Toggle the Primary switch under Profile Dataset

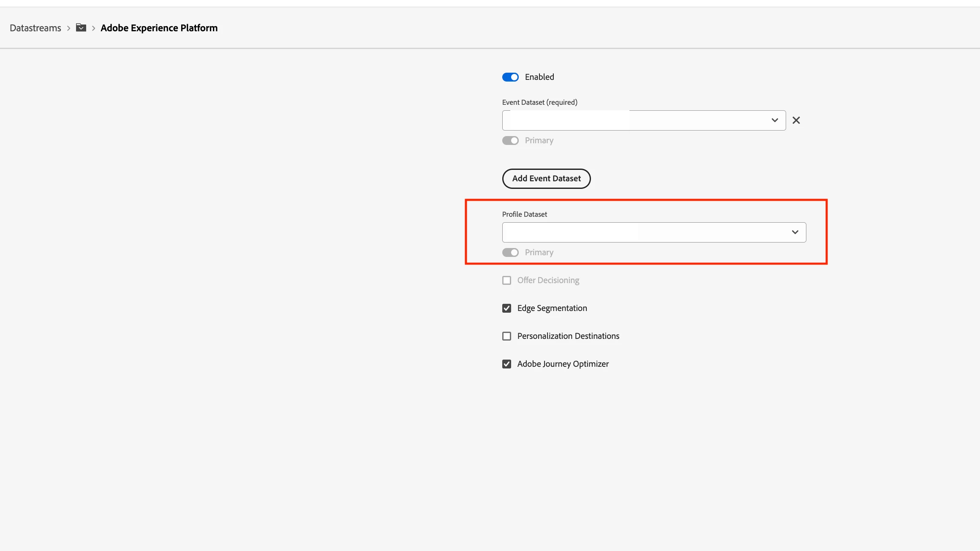pyautogui.click(x=510, y=253)
